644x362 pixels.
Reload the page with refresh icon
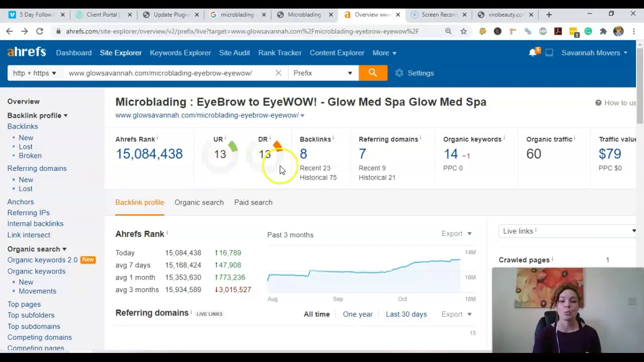(x=39, y=31)
